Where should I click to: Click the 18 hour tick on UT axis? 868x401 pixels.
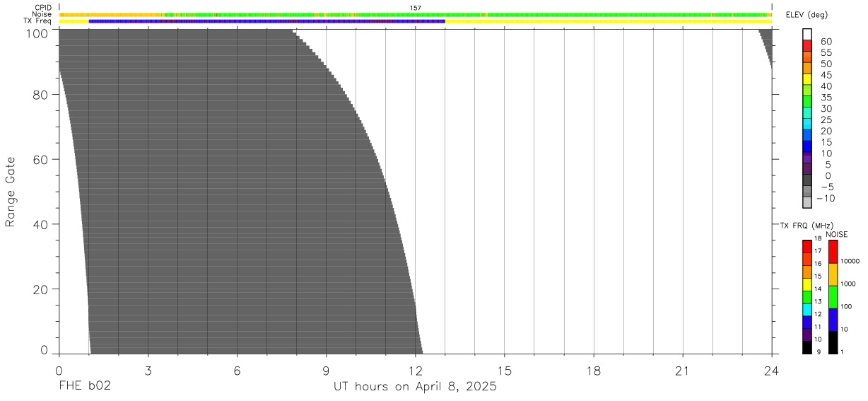pos(593,370)
